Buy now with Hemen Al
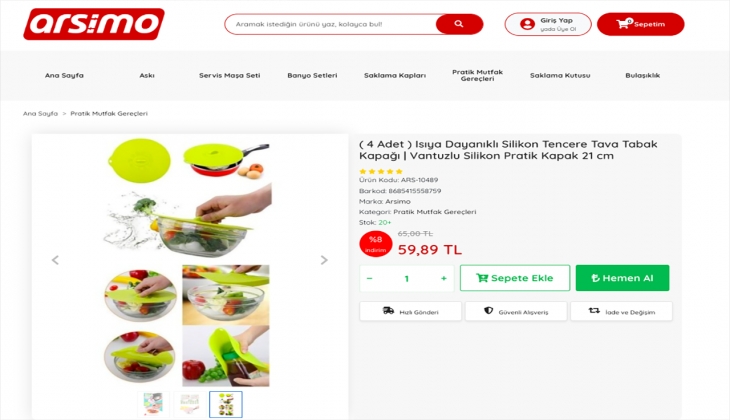Image resolution: width=730 pixels, height=420 pixels. 622,278
